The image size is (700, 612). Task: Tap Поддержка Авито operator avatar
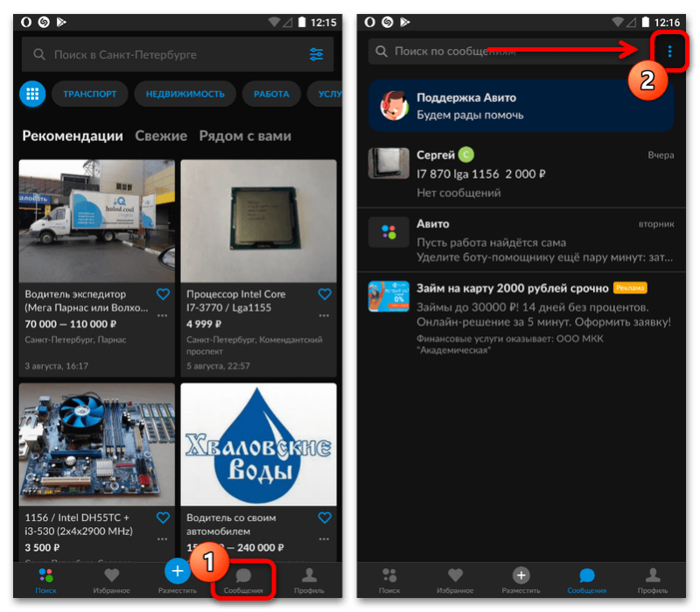click(x=395, y=106)
